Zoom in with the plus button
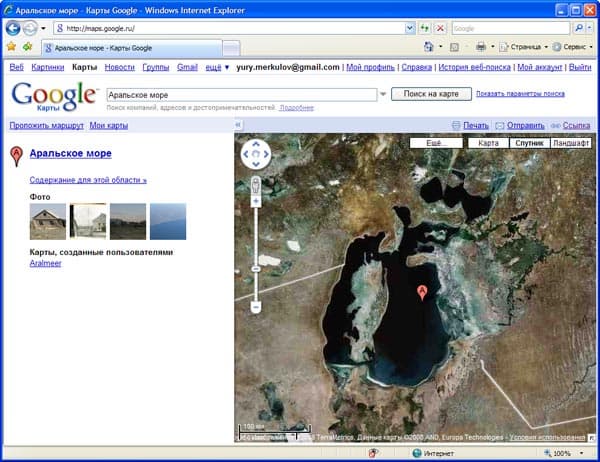The height and width of the screenshot is (462, 600). [256, 201]
